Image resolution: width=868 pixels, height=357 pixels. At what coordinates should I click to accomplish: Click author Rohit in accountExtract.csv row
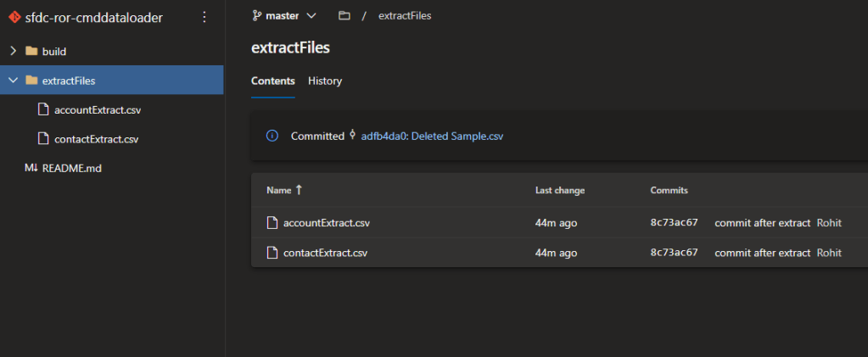[829, 223]
